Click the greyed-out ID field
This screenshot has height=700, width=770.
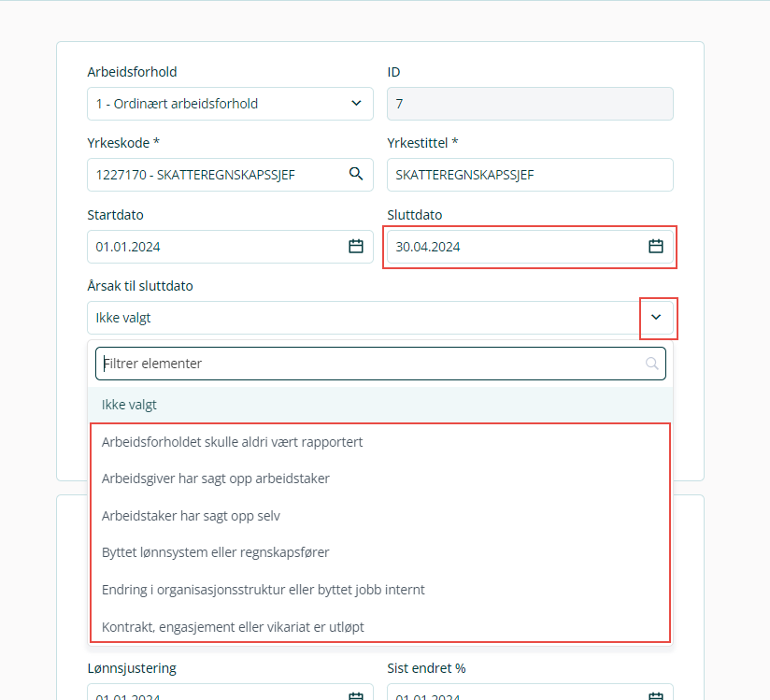click(530, 104)
